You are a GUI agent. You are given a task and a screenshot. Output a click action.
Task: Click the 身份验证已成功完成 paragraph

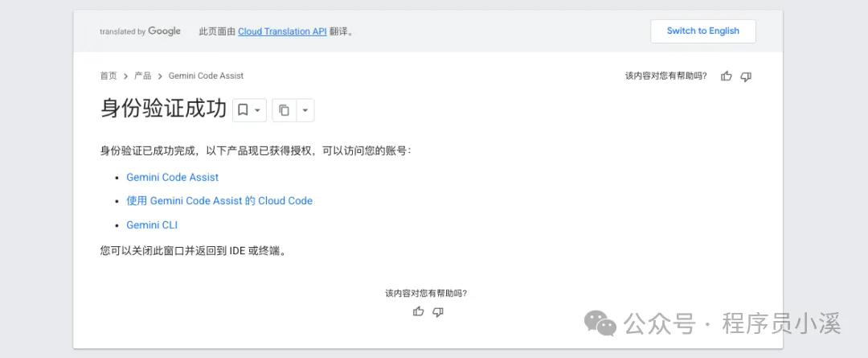click(x=256, y=150)
